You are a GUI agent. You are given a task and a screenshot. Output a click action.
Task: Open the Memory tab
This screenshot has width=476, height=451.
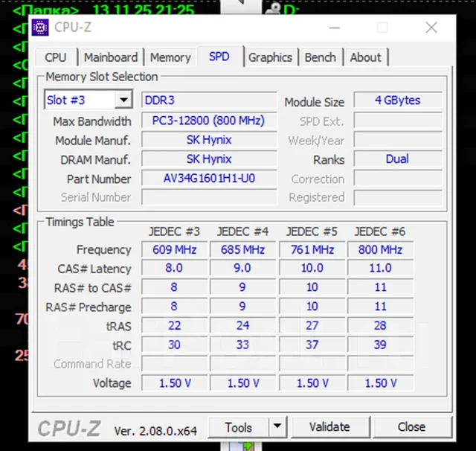click(170, 57)
